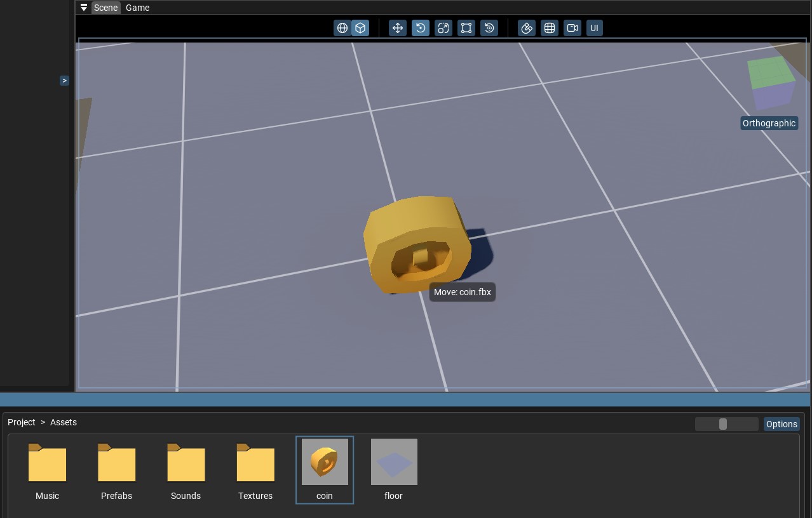This screenshot has width=812, height=518.
Task: Toggle magnet snapping
Action: tap(527, 28)
